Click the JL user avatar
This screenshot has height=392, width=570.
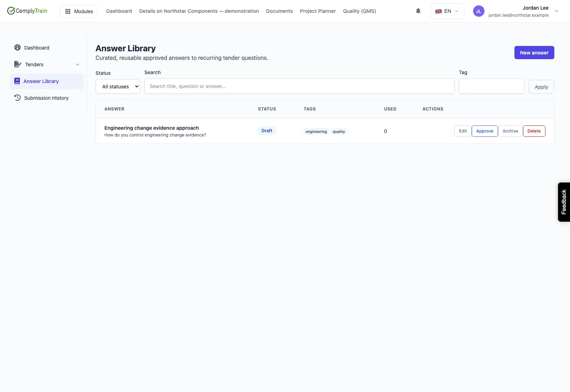(x=478, y=11)
